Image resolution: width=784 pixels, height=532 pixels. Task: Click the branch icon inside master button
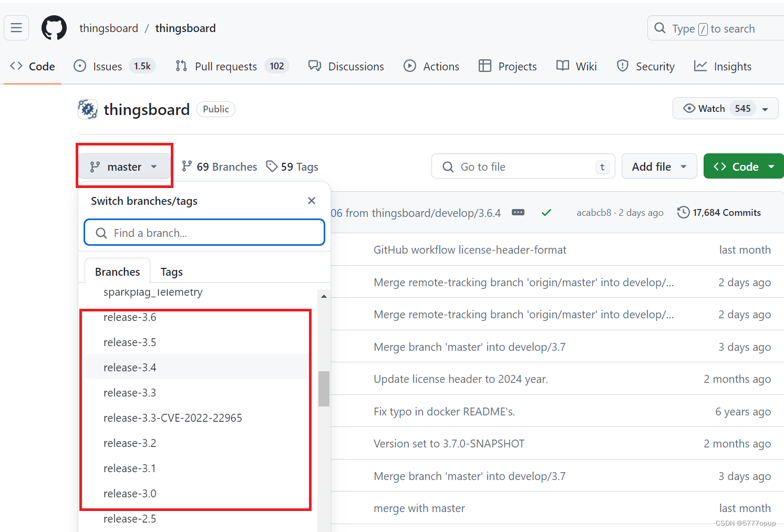click(95, 166)
